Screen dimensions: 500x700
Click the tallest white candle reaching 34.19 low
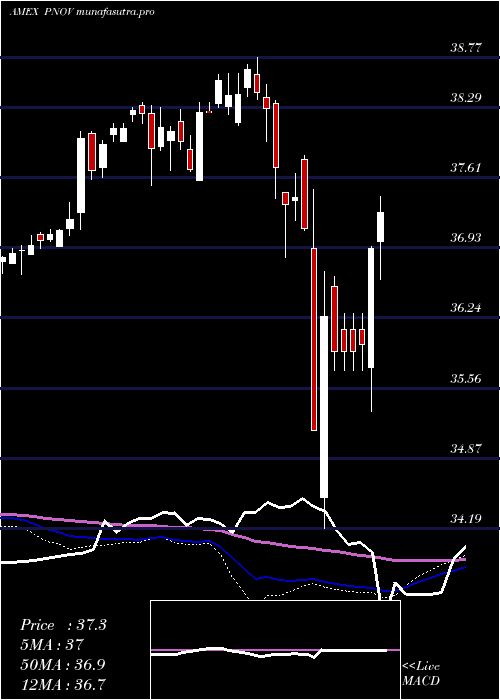324,406
